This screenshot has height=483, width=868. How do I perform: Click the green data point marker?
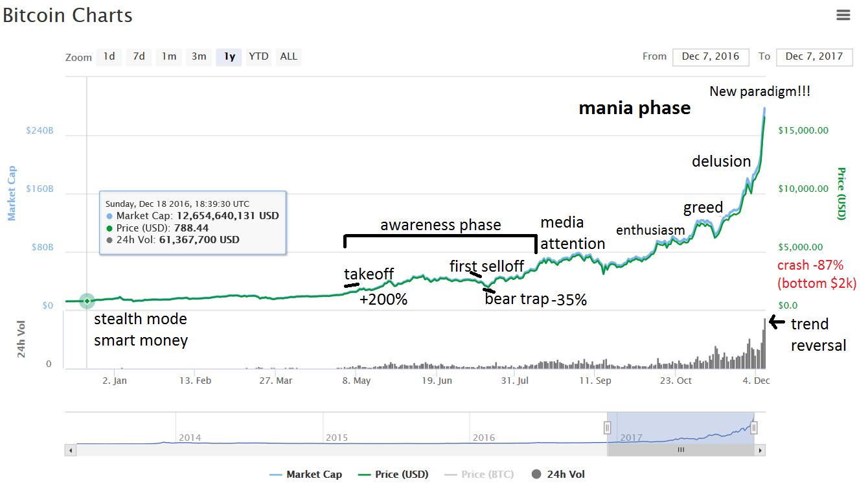coord(87,301)
